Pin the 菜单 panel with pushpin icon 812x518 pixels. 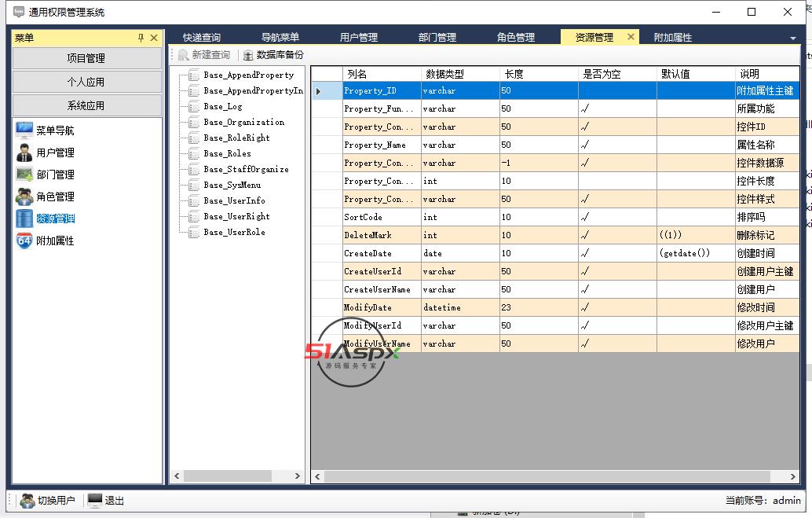(x=141, y=37)
